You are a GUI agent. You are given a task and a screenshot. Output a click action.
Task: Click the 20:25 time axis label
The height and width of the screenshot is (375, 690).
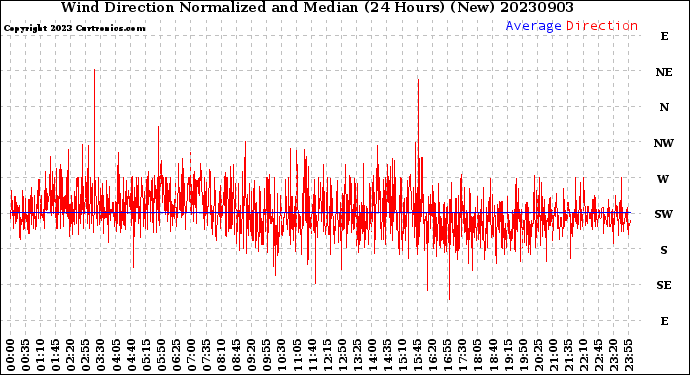[538, 355]
